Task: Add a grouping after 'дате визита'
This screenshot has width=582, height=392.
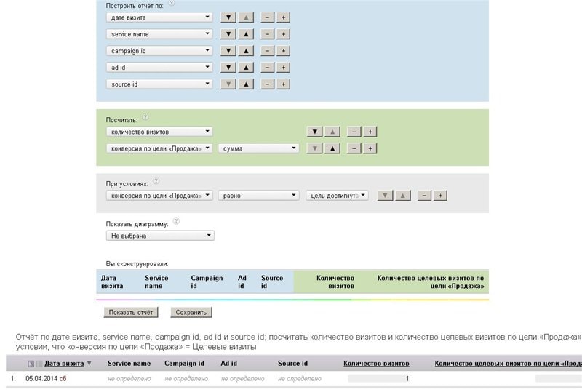Action: pos(283,17)
